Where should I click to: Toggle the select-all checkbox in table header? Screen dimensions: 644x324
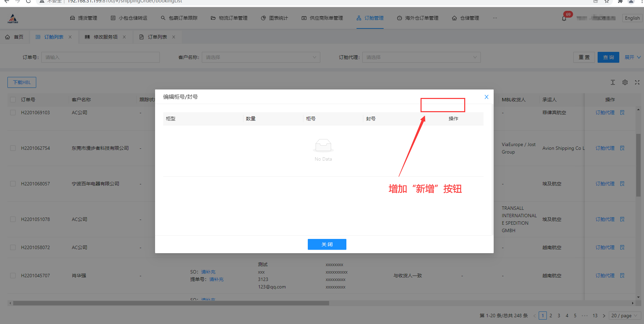click(13, 100)
